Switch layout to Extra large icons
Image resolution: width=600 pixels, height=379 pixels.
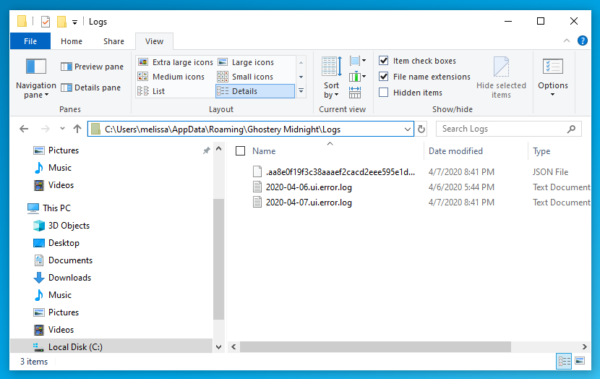pyautogui.click(x=175, y=62)
